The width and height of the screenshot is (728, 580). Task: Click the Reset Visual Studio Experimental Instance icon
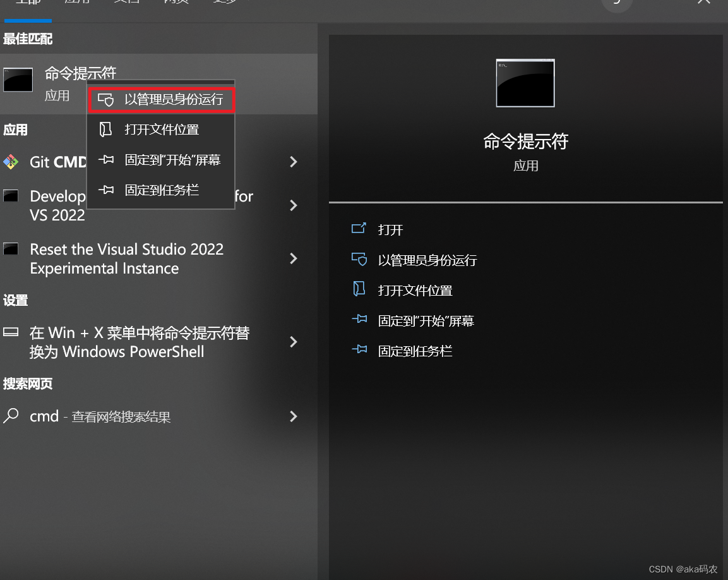point(11,249)
